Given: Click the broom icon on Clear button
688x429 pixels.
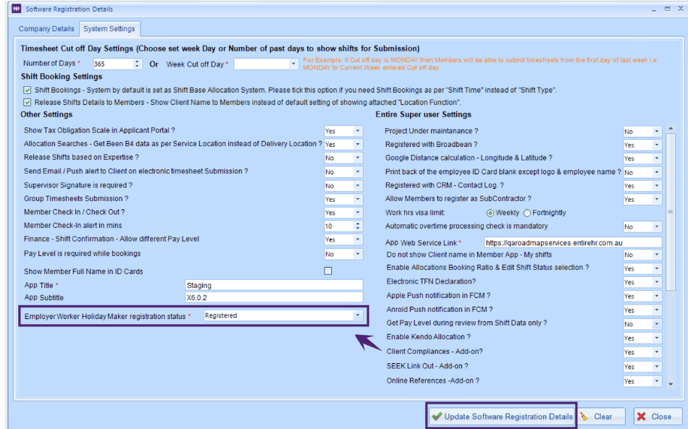Looking at the screenshot, I should pyautogui.click(x=584, y=416).
